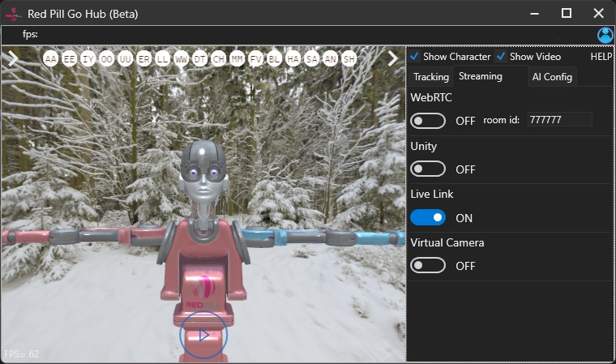
Task: Uncheck the Show Character checkbox
Action: (x=415, y=57)
